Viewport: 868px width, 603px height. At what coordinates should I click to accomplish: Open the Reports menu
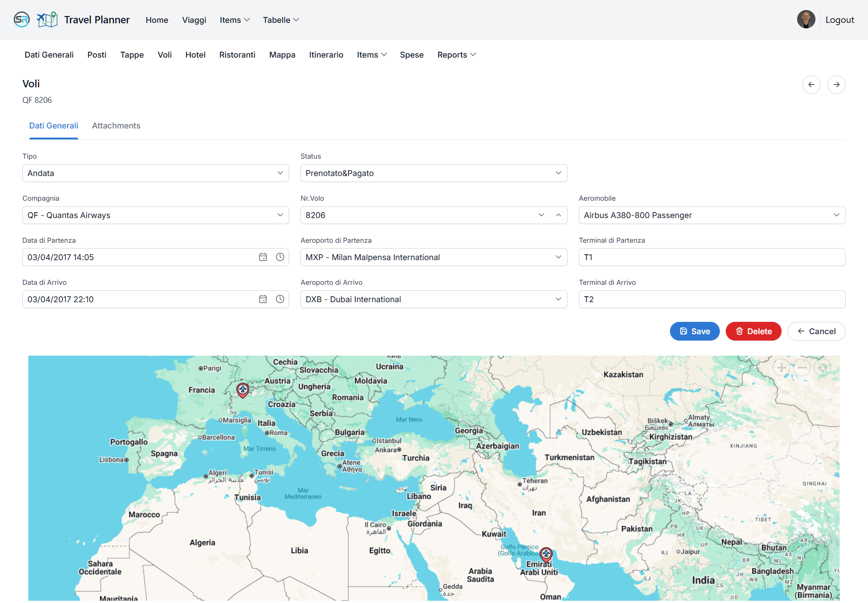tap(456, 55)
